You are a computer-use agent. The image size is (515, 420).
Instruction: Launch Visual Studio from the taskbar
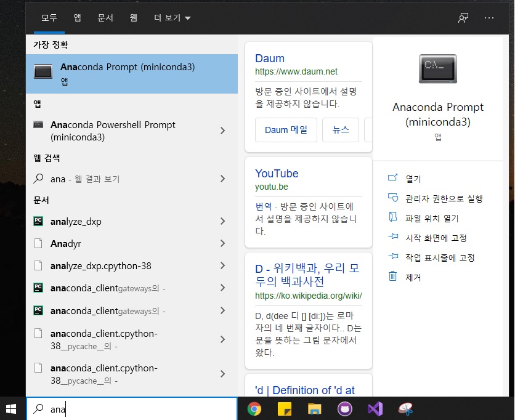[x=375, y=409]
